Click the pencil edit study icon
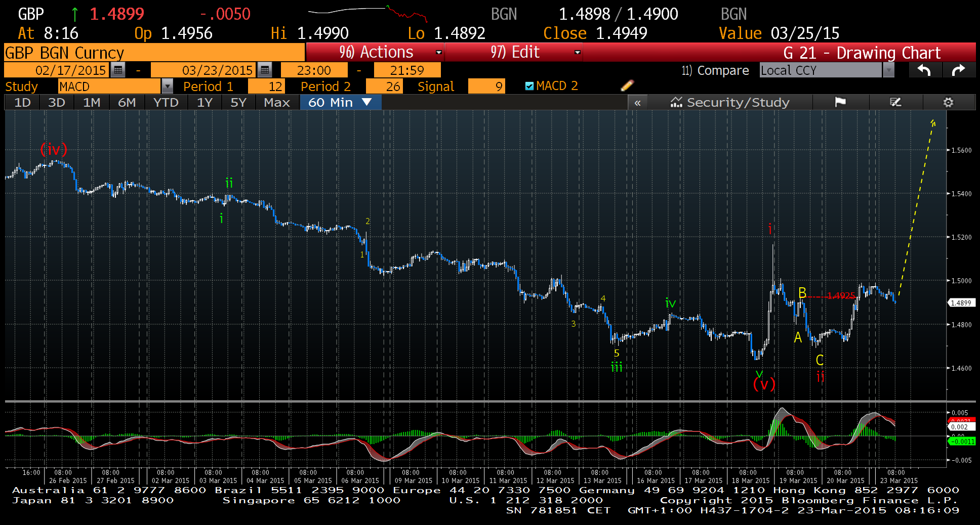The width and height of the screenshot is (980, 525). 627,85
